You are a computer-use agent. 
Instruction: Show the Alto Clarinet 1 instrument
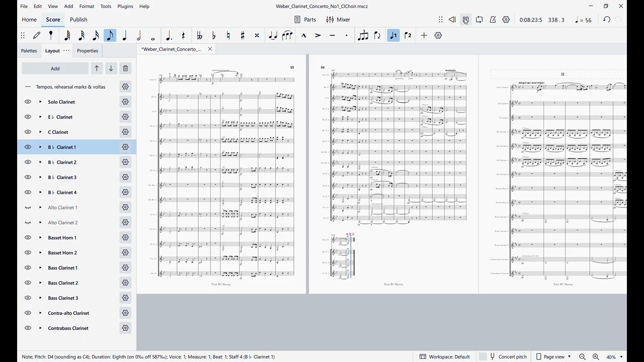28,207
